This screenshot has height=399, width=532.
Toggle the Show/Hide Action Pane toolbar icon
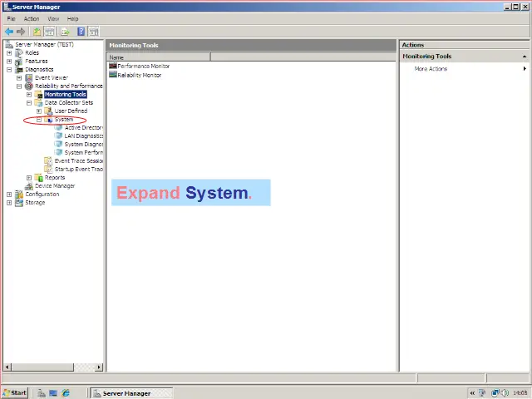[x=94, y=32]
